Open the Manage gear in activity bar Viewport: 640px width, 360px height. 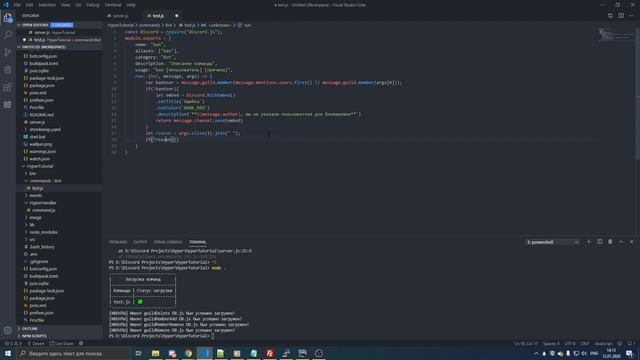[8, 330]
